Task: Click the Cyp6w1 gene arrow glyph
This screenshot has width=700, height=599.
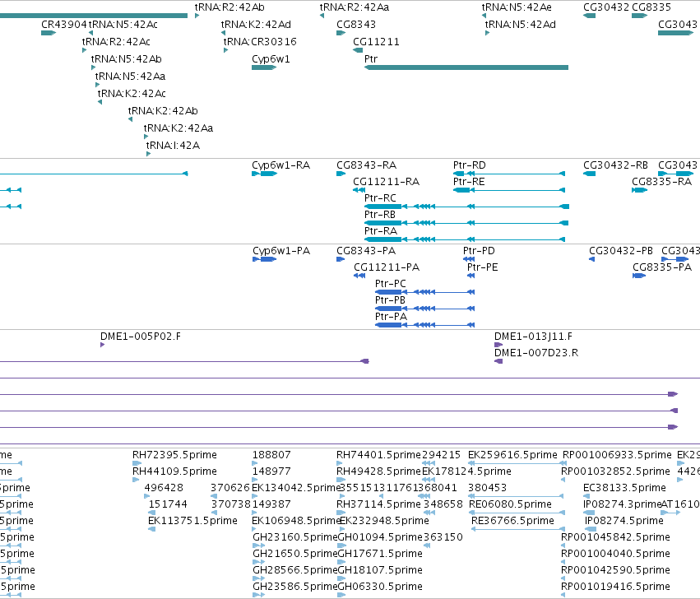Action: (264, 67)
